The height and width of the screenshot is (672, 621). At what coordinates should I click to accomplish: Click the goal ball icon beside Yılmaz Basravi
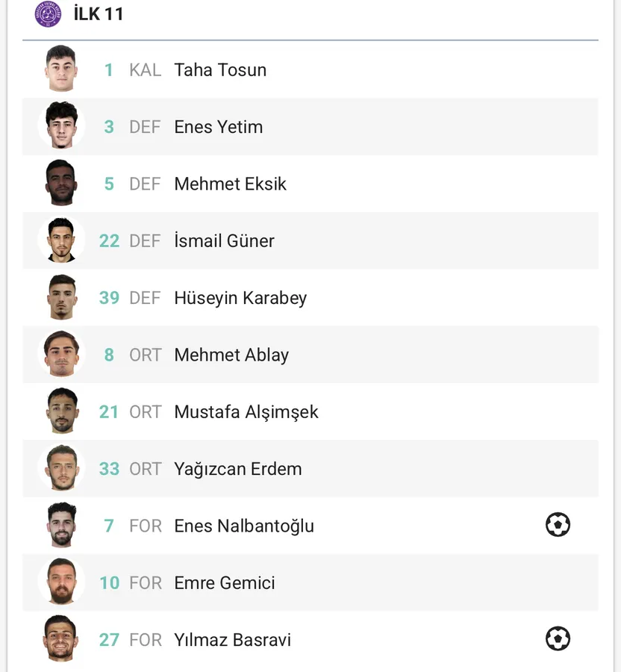pyautogui.click(x=558, y=639)
